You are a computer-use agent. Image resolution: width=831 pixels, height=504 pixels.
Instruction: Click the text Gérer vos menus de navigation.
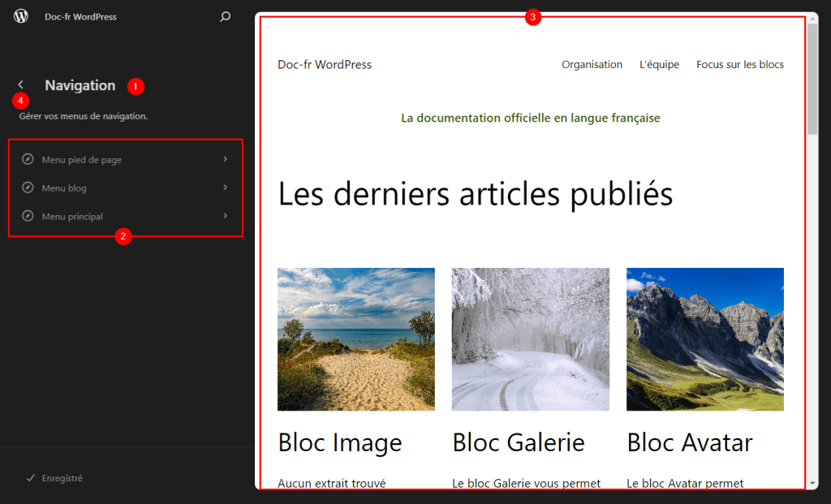(84, 116)
